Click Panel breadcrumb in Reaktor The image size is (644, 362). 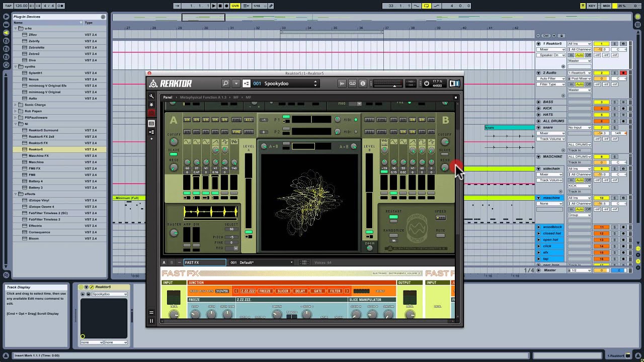(x=168, y=98)
